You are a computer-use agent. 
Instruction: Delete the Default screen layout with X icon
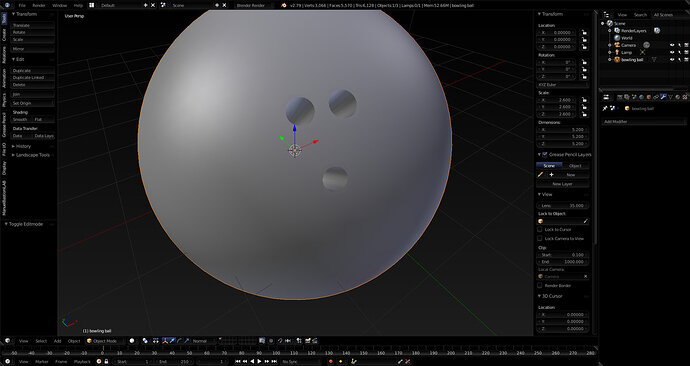coord(153,5)
